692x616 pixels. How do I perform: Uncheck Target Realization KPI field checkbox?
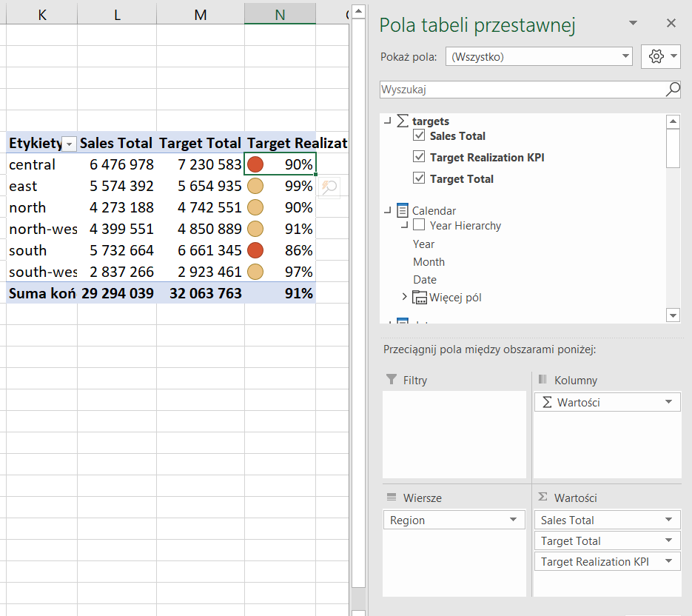pos(420,157)
